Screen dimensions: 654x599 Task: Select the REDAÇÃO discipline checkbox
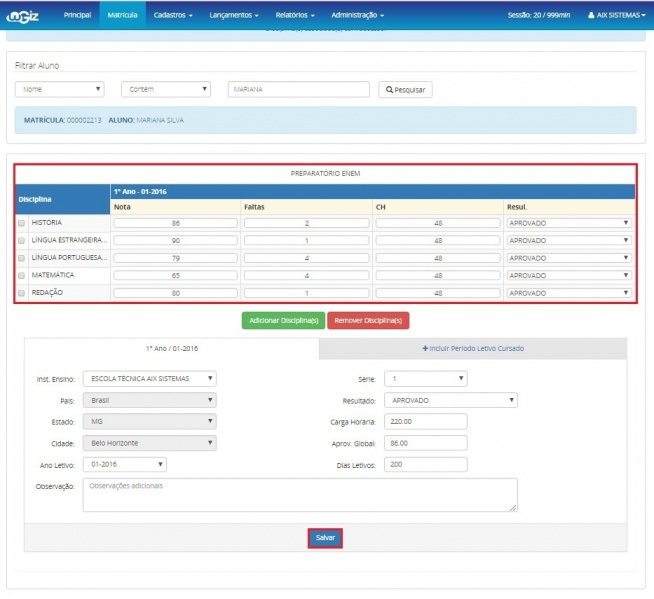pos(22,293)
